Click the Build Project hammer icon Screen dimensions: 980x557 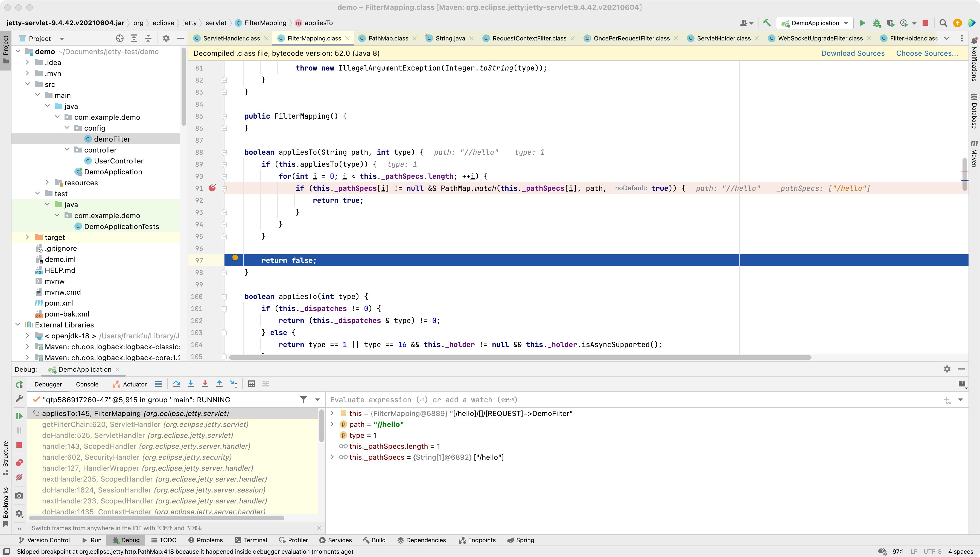click(x=766, y=23)
